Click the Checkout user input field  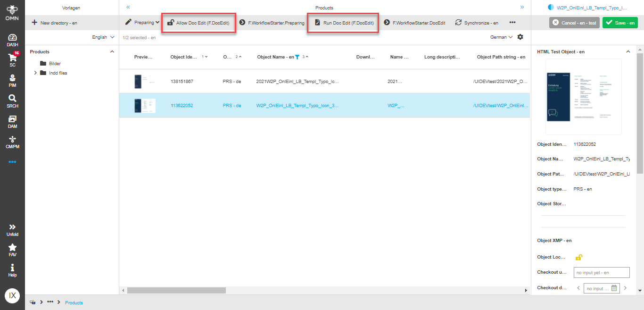pyautogui.click(x=601, y=272)
